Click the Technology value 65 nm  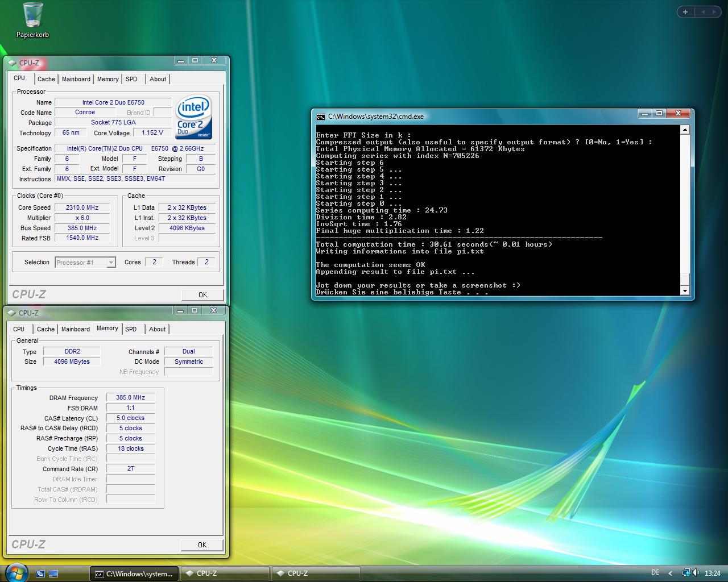pyautogui.click(x=71, y=133)
